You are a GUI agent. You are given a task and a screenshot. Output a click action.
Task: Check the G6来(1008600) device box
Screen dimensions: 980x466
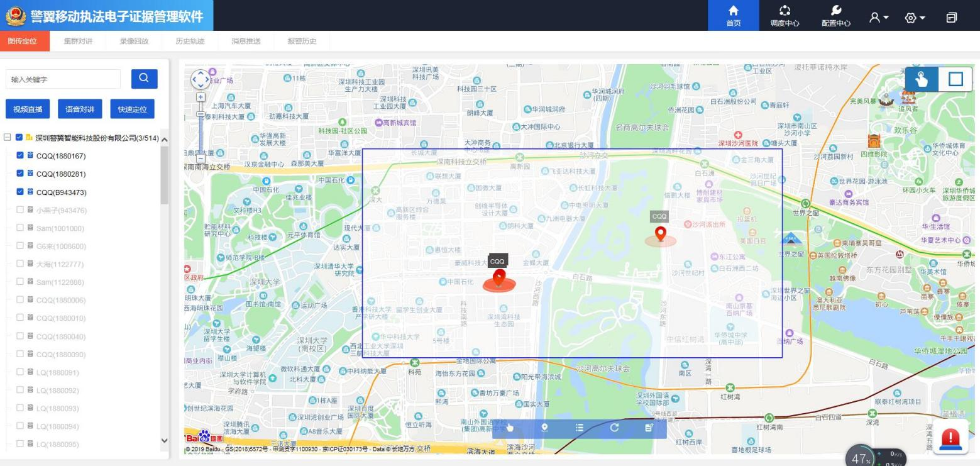coord(20,246)
